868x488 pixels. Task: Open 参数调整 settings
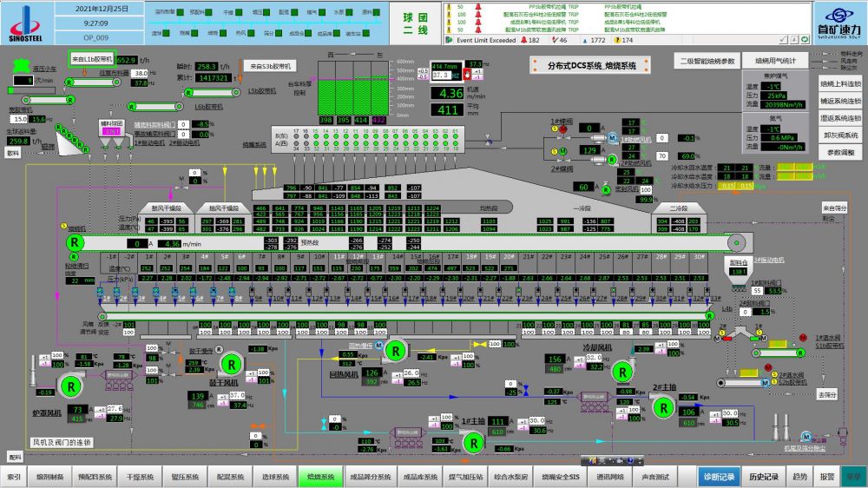[841, 152]
